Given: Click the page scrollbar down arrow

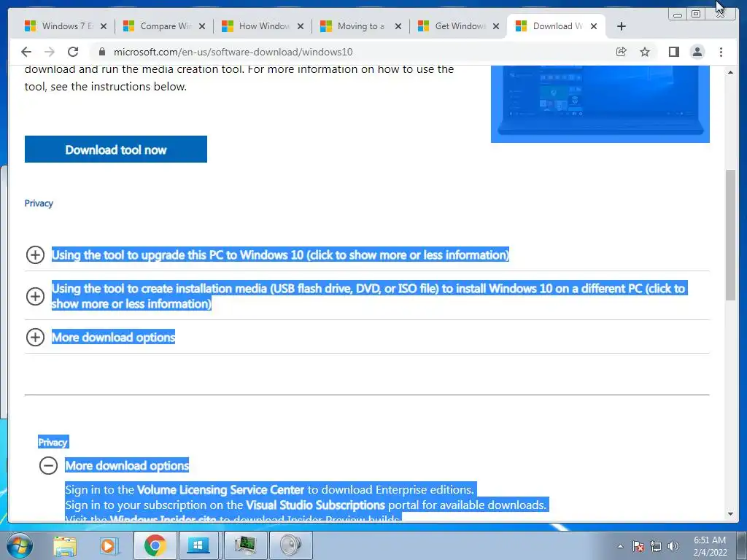Looking at the screenshot, I should click(x=730, y=514).
